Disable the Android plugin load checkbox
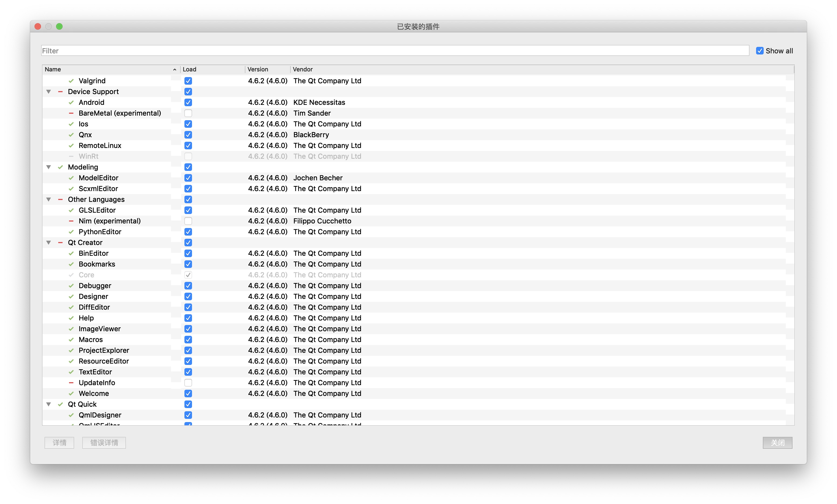 (x=188, y=103)
